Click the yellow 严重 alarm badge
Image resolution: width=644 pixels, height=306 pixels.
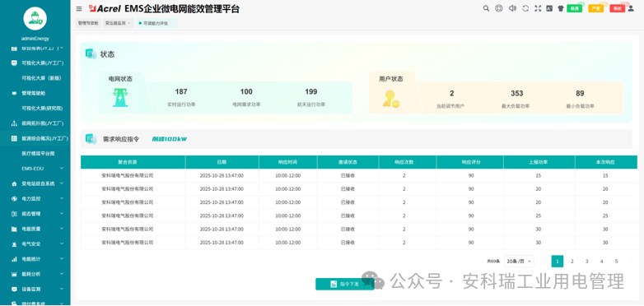pyautogui.click(x=595, y=8)
